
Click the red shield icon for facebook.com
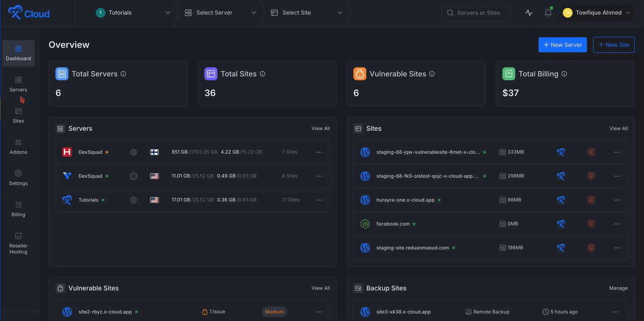[591, 224]
